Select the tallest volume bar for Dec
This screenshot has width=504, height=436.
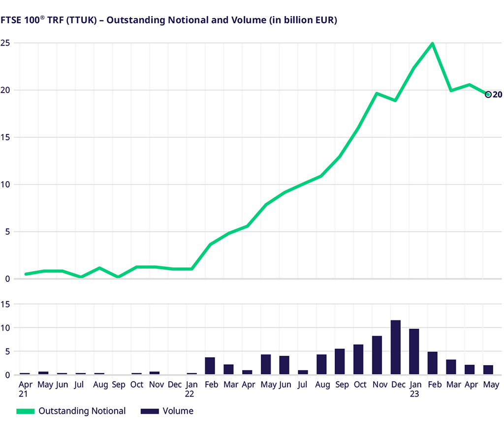[x=396, y=347]
